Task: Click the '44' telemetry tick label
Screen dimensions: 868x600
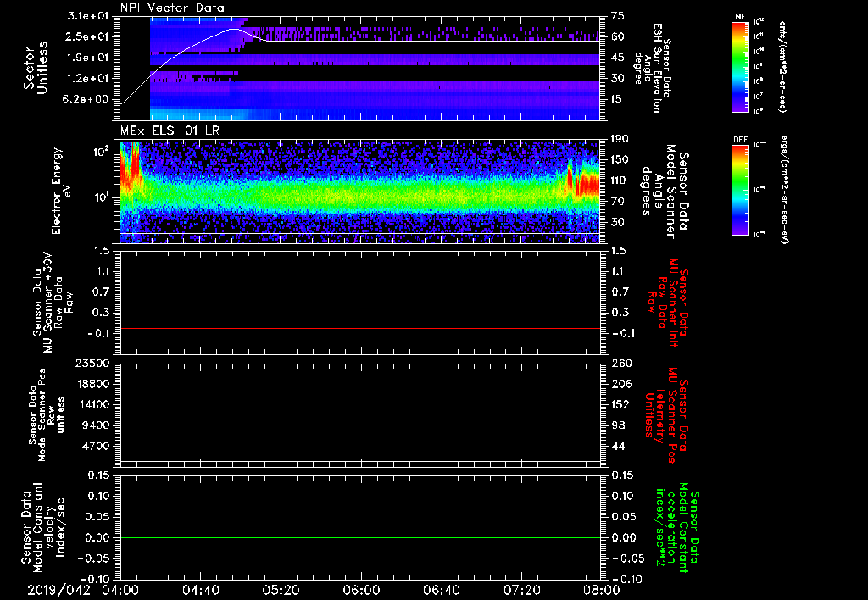Action: (618, 446)
